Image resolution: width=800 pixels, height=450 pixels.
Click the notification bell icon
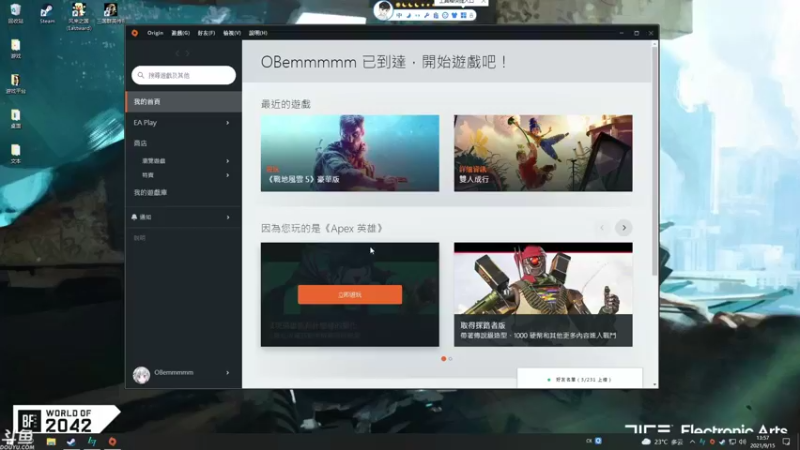click(x=134, y=217)
